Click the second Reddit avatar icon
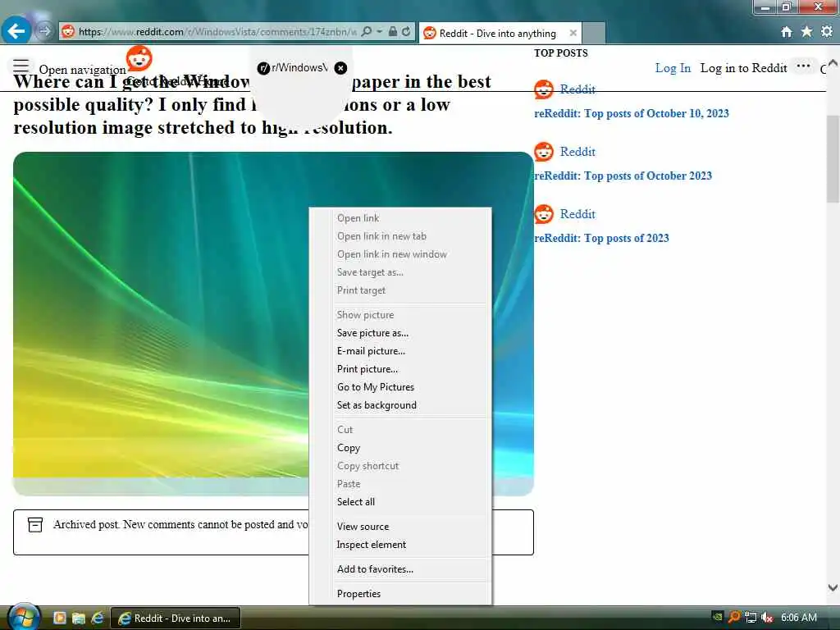 (x=544, y=152)
